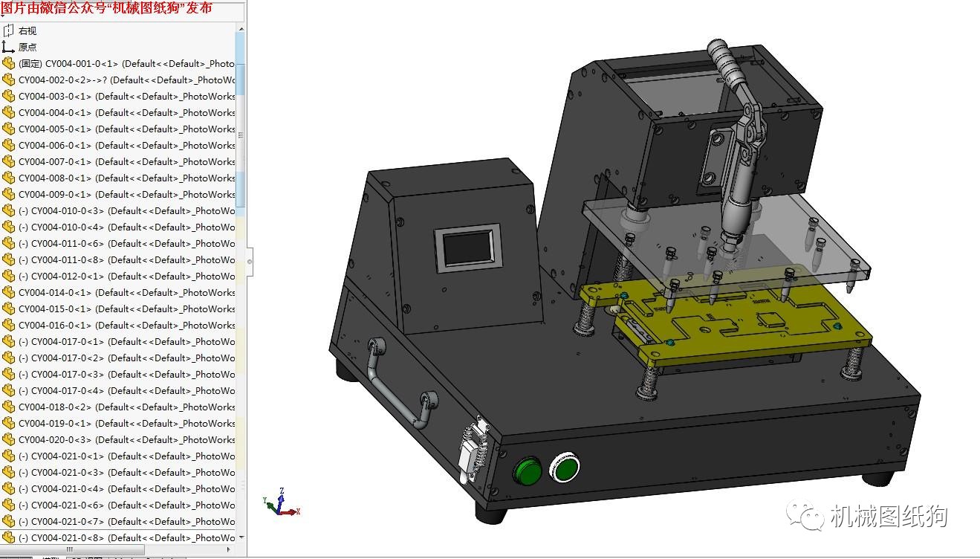Click the part icon of (-) CY004-017-0<4>
The image size is (980, 559).
8,390
